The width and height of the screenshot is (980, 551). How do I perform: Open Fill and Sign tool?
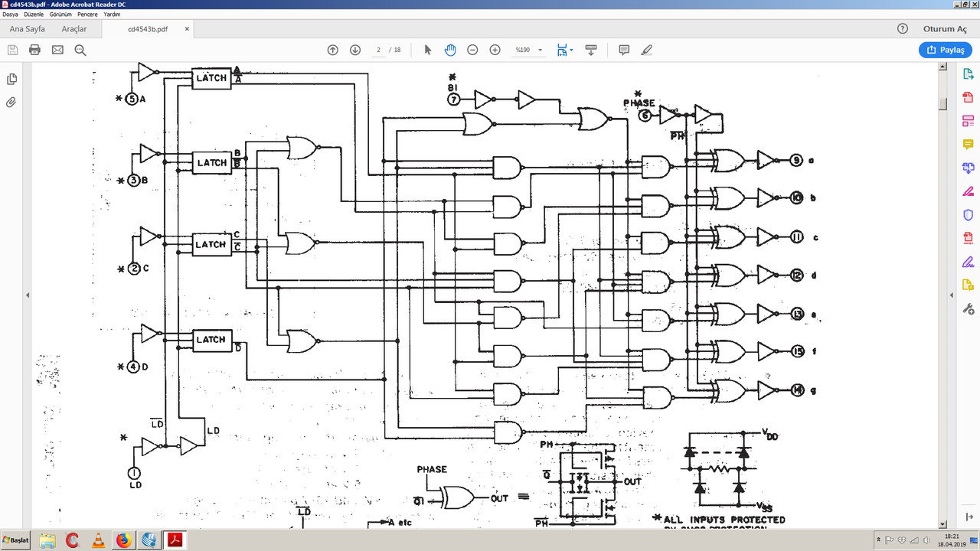click(968, 262)
